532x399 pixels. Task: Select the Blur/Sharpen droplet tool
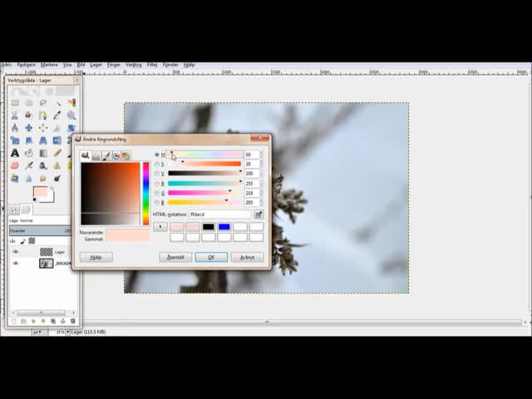click(29, 178)
